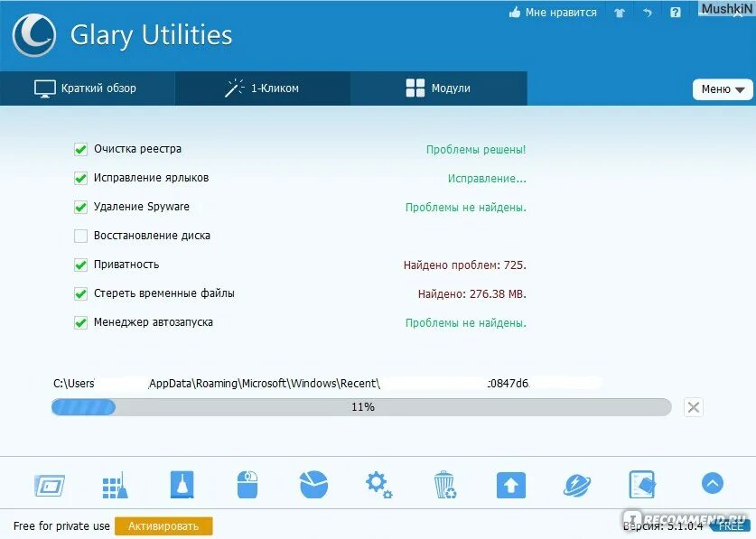Open the startup manager gears icon
This screenshot has width=756, height=539.
click(379, 485)
